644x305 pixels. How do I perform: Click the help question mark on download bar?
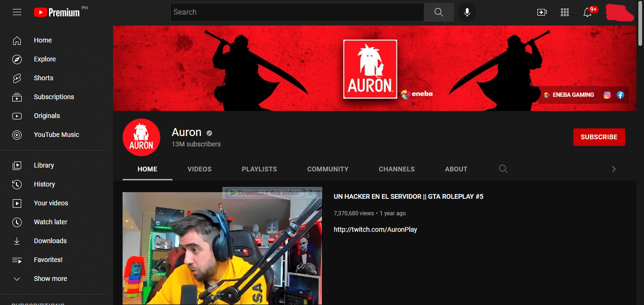click(310, 192)
